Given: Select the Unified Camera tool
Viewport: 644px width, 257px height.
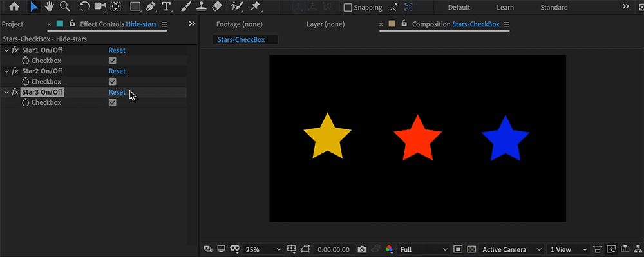Looking at the screenshot, I should 100,6.
